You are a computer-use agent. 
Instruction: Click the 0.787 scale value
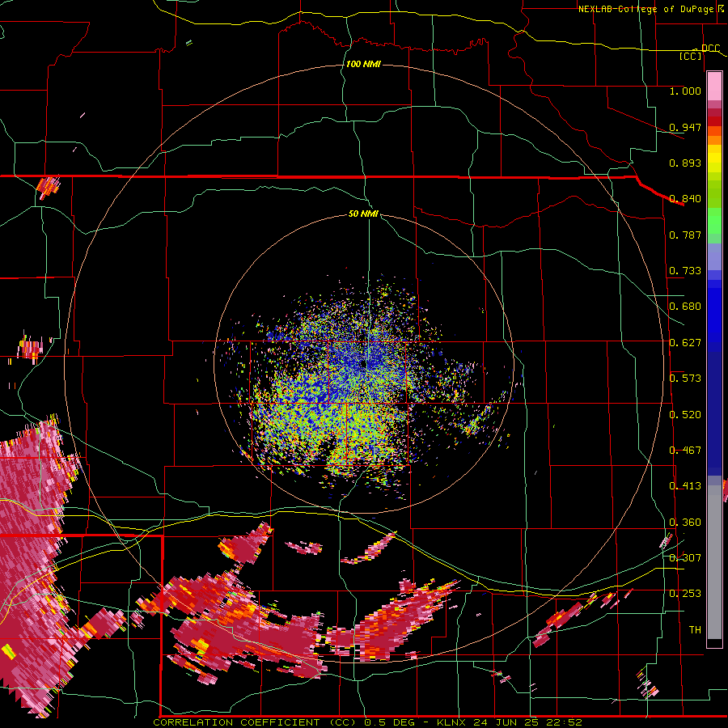pyautogui.click(x=685, y=235)
